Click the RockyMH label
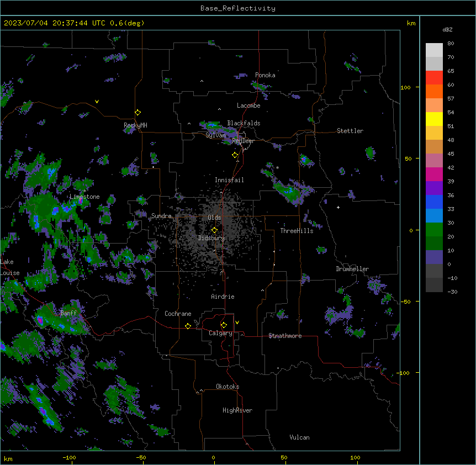This screenshot has width=476, height=465. [x=135, y=125]
